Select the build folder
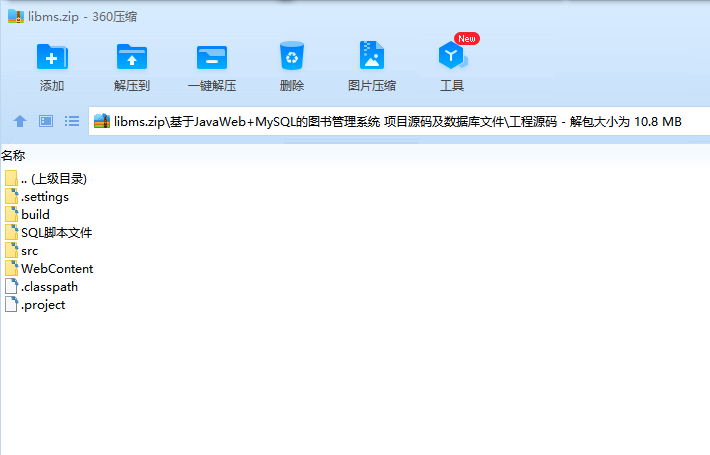This screenshot has height=455, width=710. [28, 215]
